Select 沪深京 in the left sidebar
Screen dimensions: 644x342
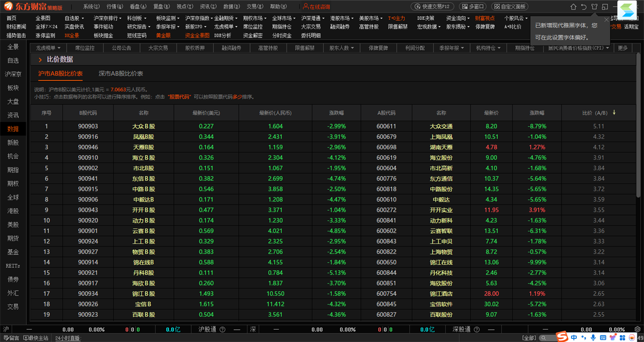(13, 75)
